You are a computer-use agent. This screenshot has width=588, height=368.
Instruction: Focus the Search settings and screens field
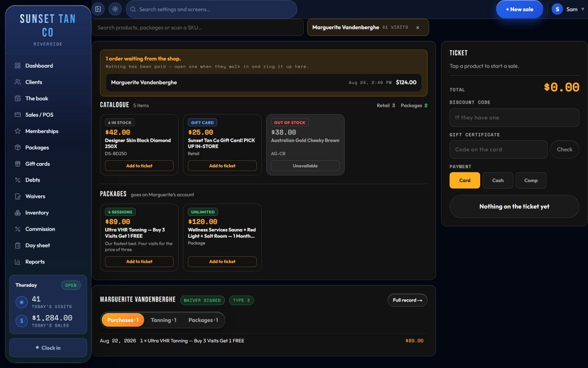(x=211, y=9)
